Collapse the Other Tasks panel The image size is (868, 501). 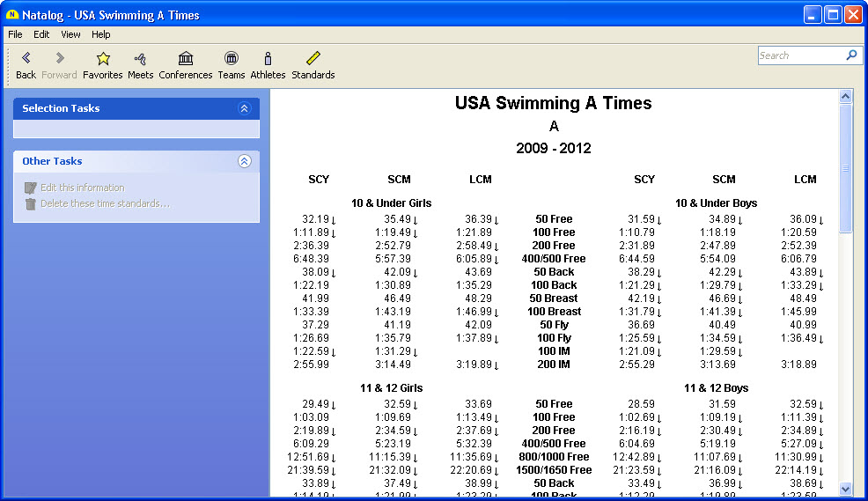tap(245, 161)
